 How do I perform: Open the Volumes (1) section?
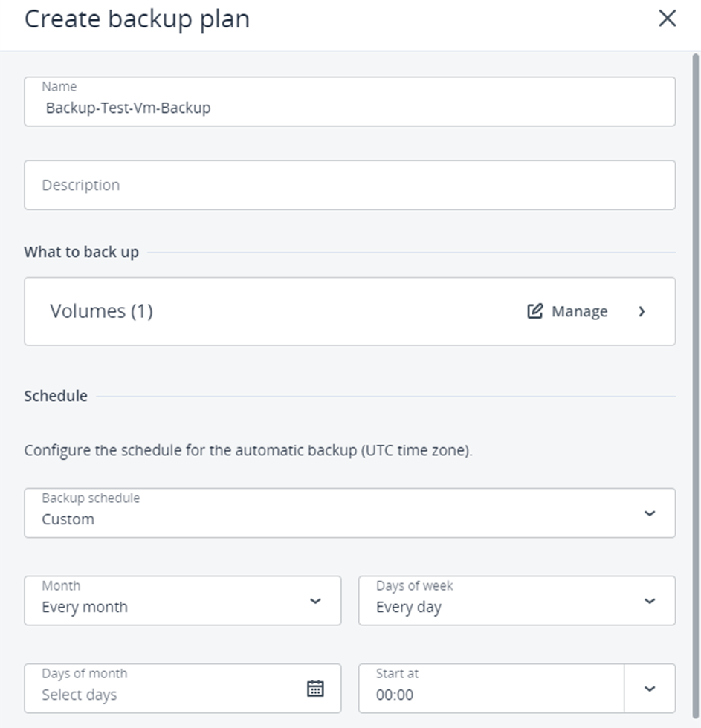click(x=102, y=311)
